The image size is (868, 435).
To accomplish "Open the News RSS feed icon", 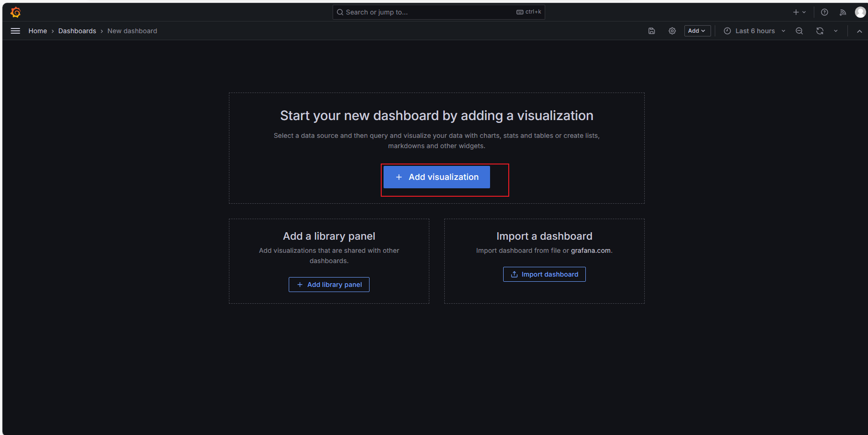I will [x=843, y=12].
